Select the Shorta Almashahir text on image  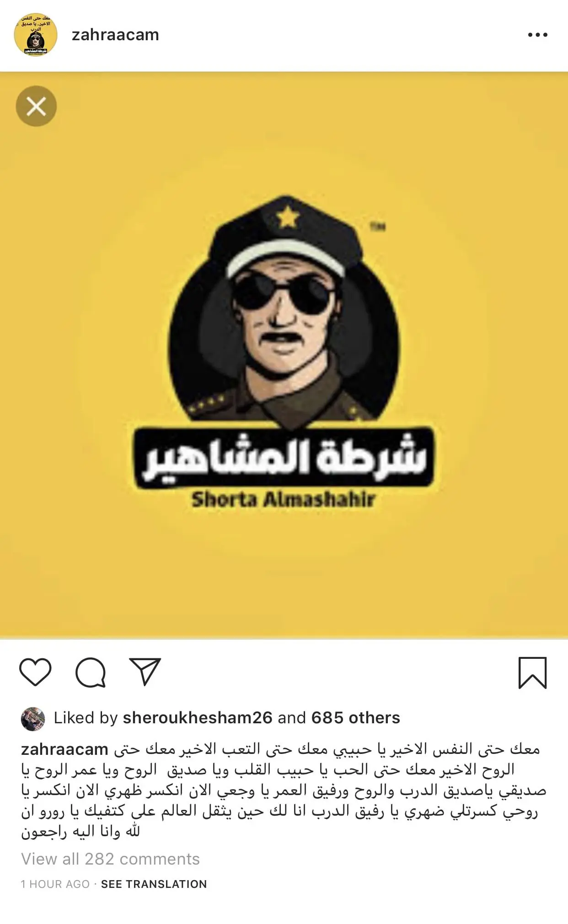point(283,500)
